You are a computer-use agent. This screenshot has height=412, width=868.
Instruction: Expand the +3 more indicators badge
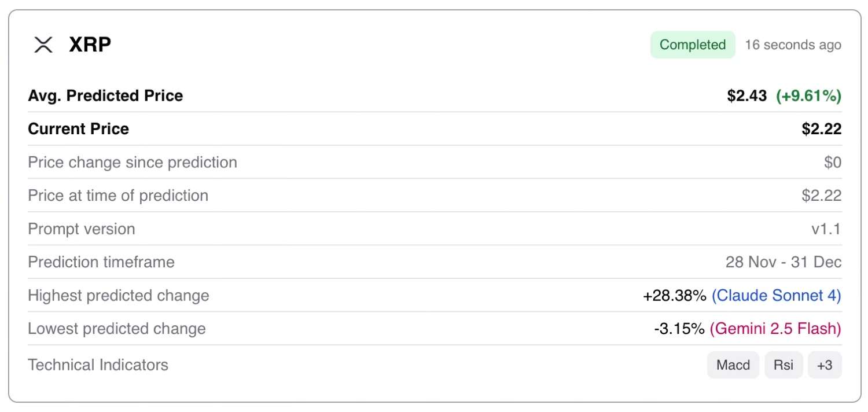tap(825, 365)
